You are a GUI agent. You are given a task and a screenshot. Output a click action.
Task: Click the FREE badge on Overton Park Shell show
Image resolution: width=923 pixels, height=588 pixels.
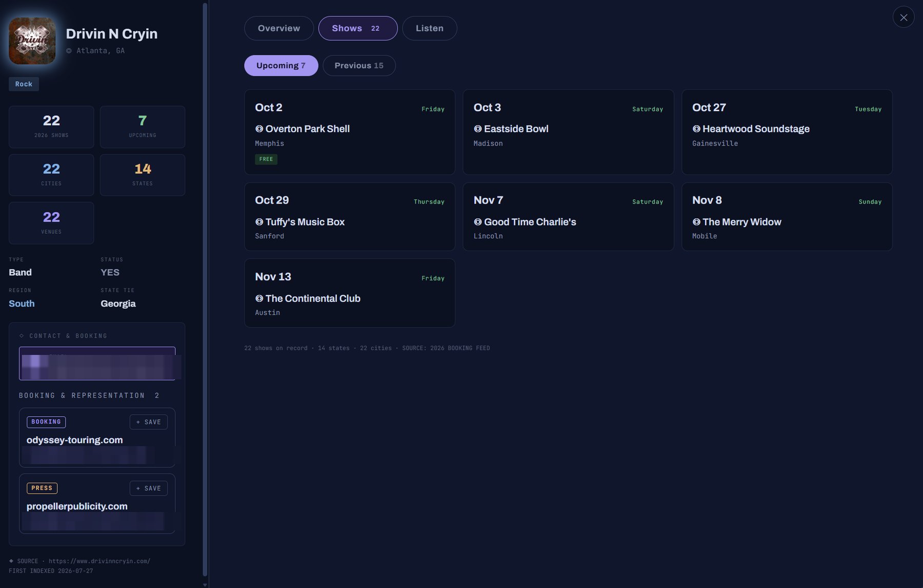pos(266,159)
